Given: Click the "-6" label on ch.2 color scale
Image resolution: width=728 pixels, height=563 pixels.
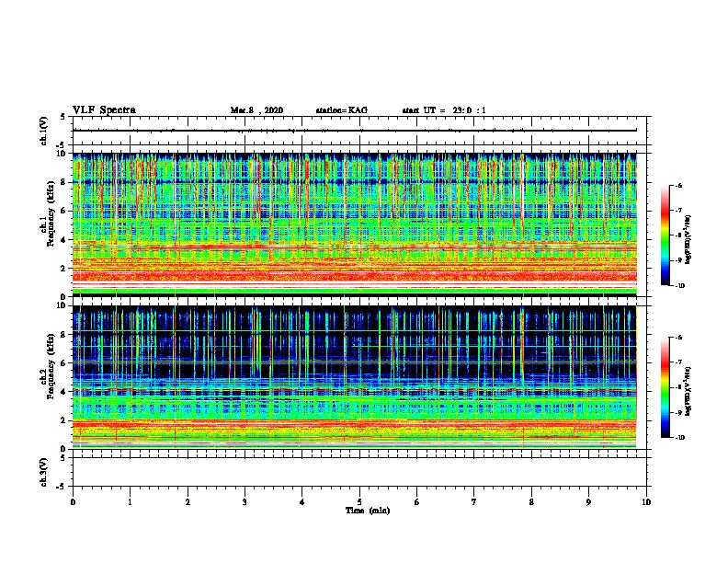Looking at the screenshot, I should click(678, 338).
